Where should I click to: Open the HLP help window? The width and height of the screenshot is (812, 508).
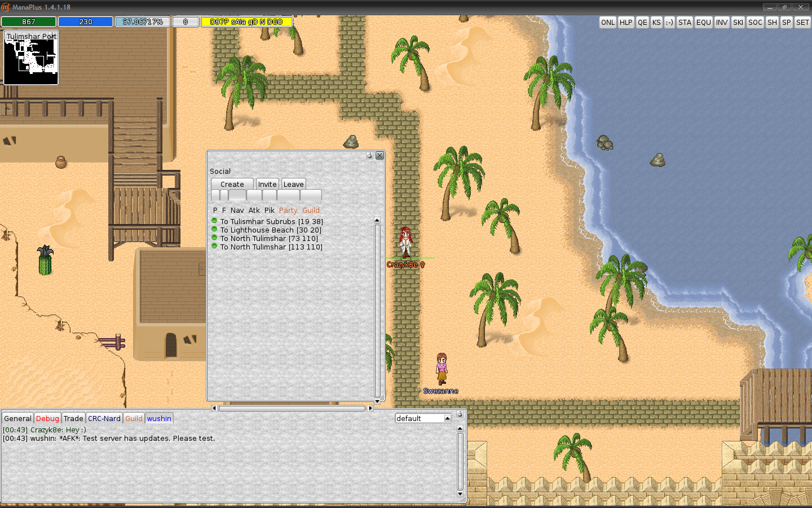(626, 22)
